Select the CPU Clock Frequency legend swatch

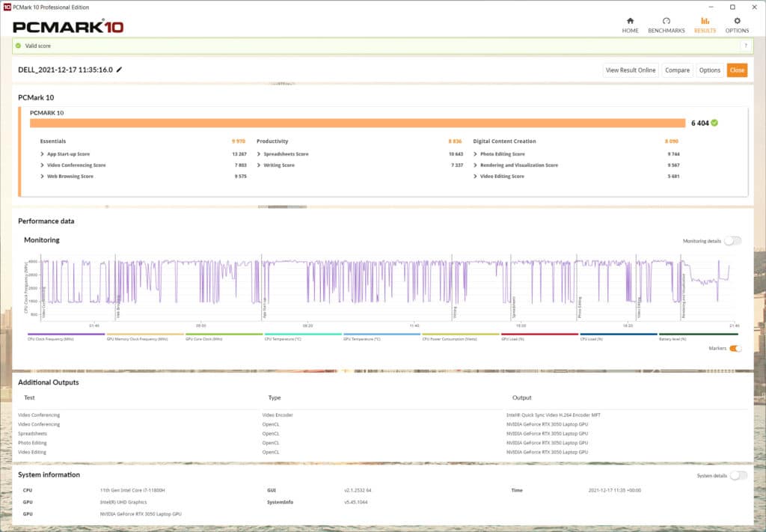(67, 334)
